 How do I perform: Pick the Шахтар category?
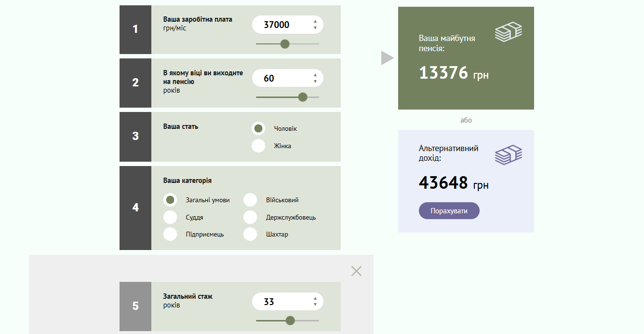tap(250, 234)
